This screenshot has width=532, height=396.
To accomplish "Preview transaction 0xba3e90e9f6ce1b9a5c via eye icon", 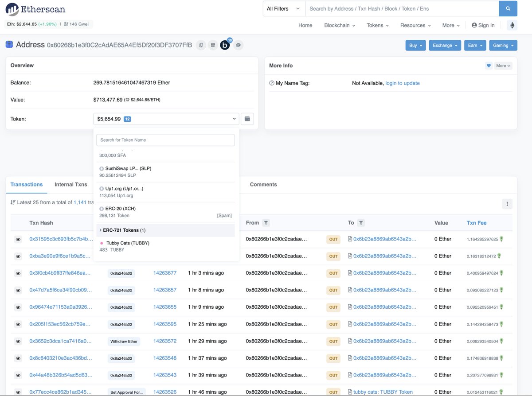I will click(18, 256).
